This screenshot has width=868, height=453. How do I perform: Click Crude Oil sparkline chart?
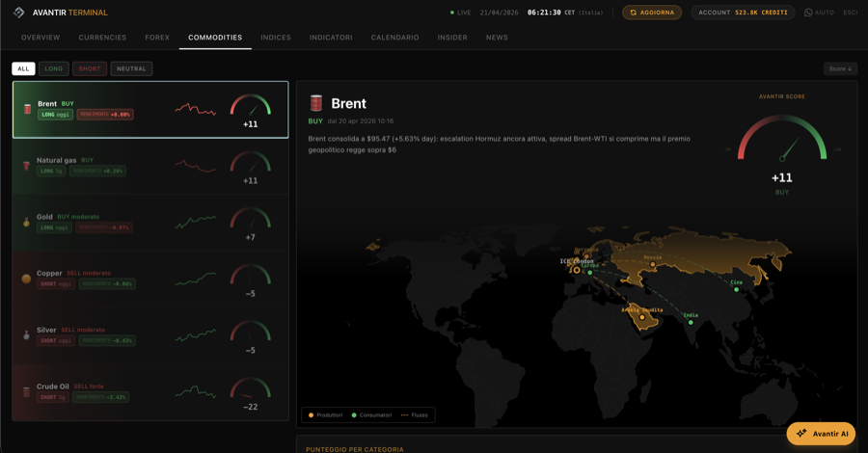click(x=196, y=391)
